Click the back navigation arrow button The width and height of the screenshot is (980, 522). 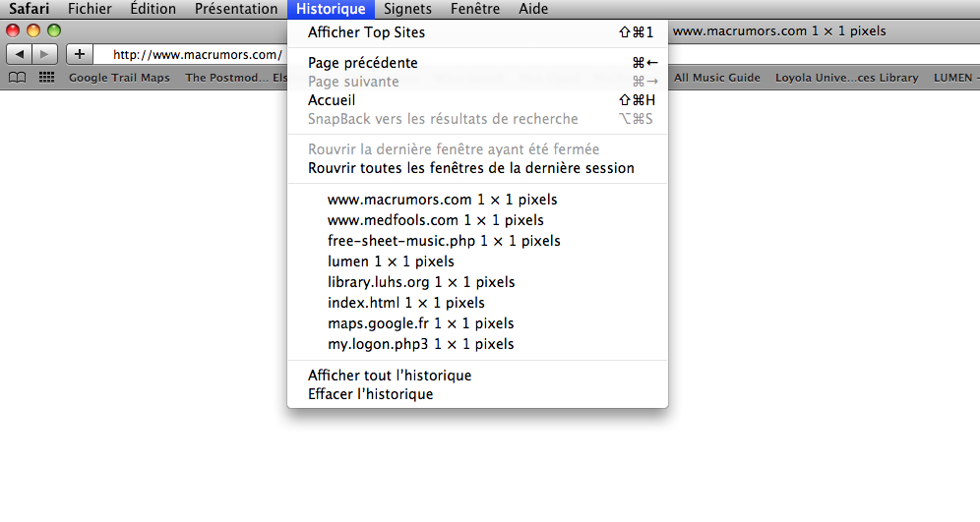click(x=20, y=54)
